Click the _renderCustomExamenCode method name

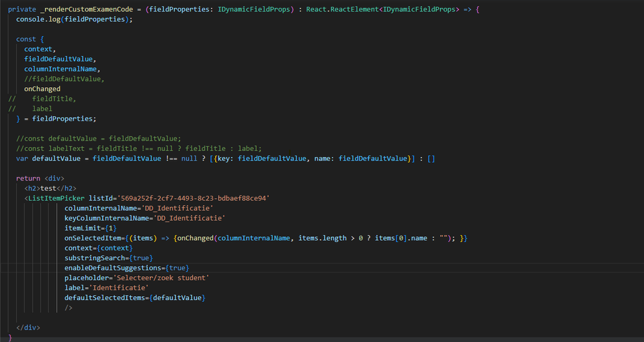coord(86,9)
